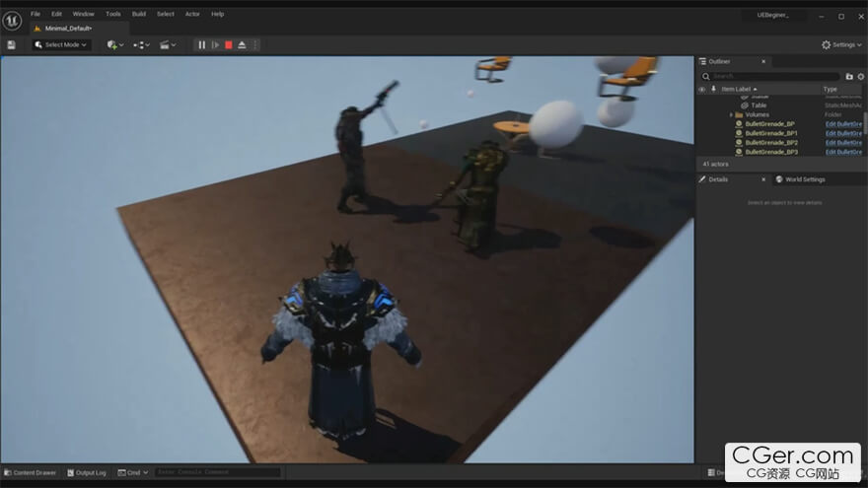868x488 pixels.
Task: Click the Edit link for BulletGrenade_BP2
Action: coord(843,143)
